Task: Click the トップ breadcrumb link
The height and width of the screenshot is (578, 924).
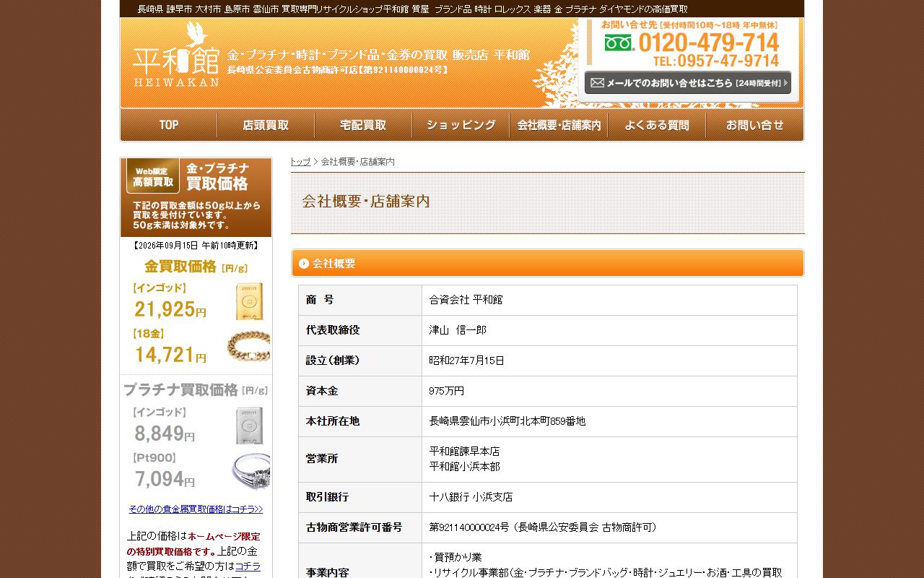Action: [x=300, y=162]
